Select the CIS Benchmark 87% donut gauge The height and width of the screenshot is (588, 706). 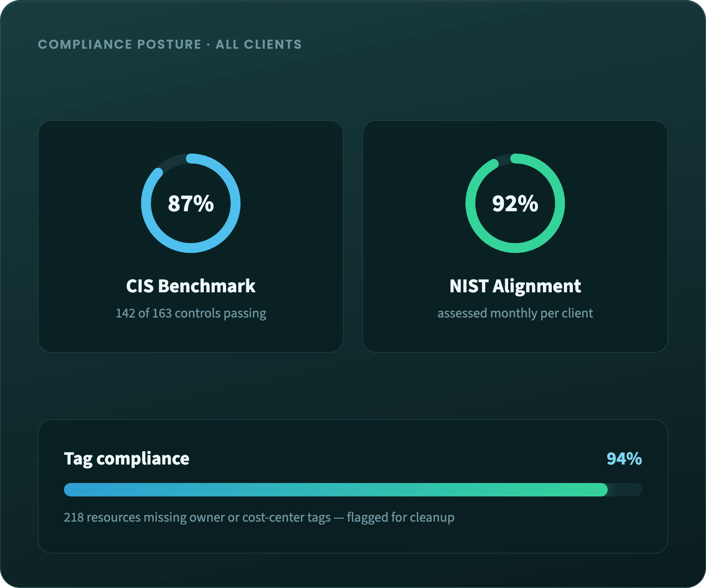pyautogui.click(x=191, y=203)
